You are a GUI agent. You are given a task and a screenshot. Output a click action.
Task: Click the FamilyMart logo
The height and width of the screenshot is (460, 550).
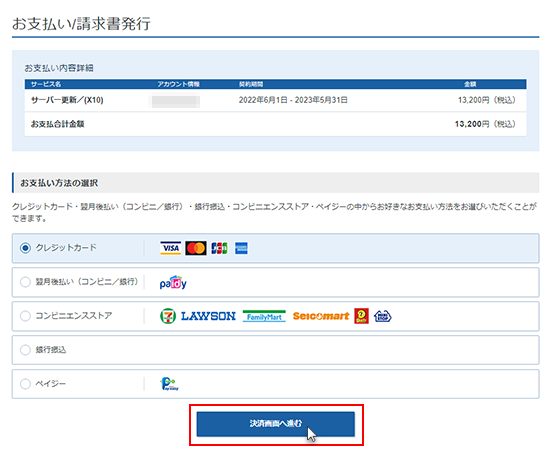264,316
